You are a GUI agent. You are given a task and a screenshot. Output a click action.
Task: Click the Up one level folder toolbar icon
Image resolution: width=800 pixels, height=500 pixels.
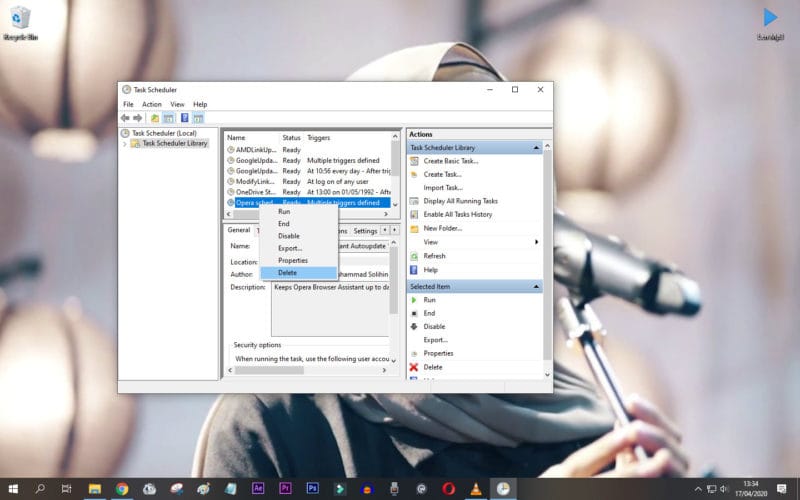click(x=155, y=118)
